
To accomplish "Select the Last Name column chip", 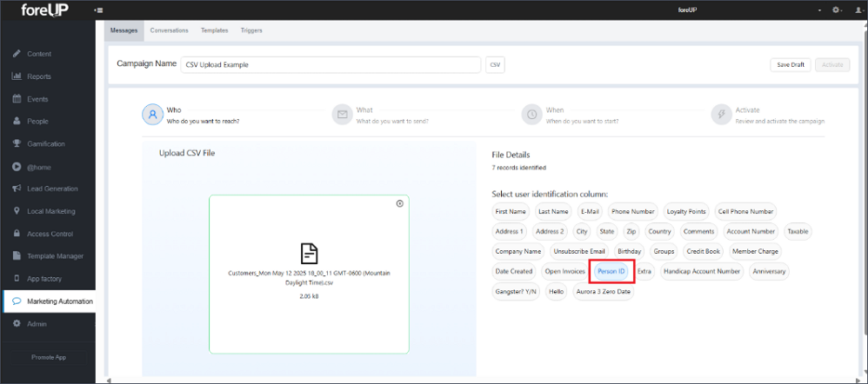I will point(553,211).
